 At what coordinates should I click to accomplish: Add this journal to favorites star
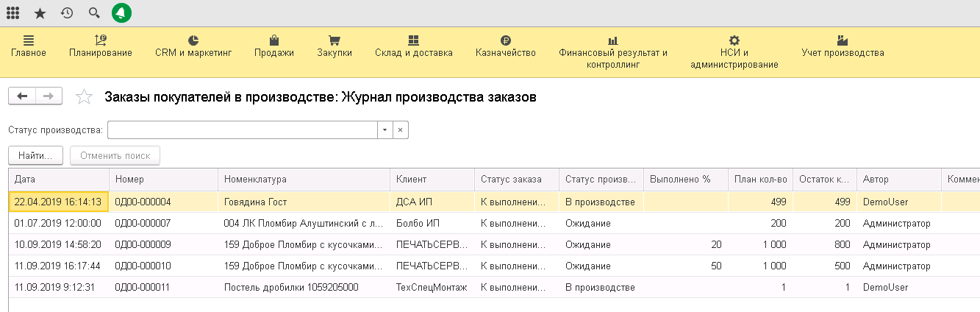(x=85, y=97)
